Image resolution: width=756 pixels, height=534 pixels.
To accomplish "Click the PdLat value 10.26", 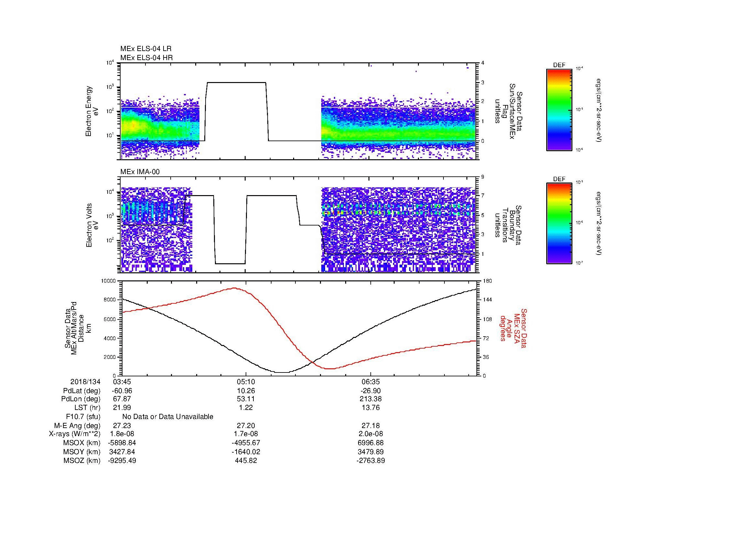I will 246,391.
